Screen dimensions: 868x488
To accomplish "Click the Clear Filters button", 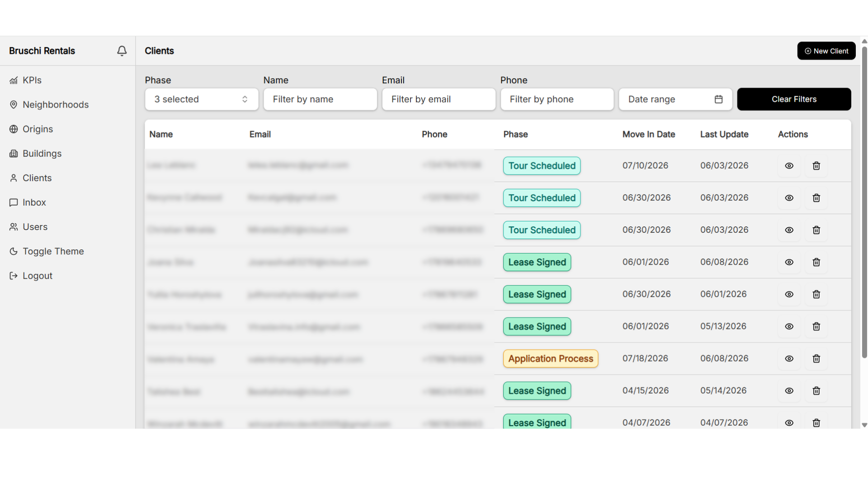I will [794, 99].
